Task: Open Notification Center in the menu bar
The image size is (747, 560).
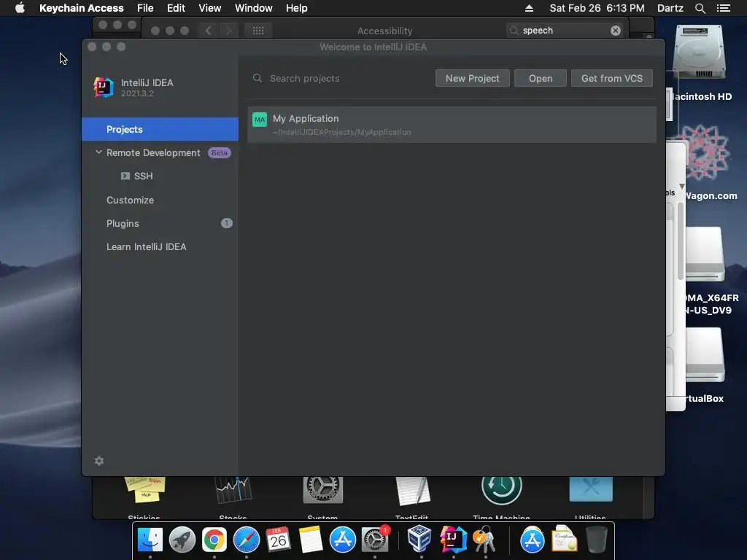Action: pos(724,8)
